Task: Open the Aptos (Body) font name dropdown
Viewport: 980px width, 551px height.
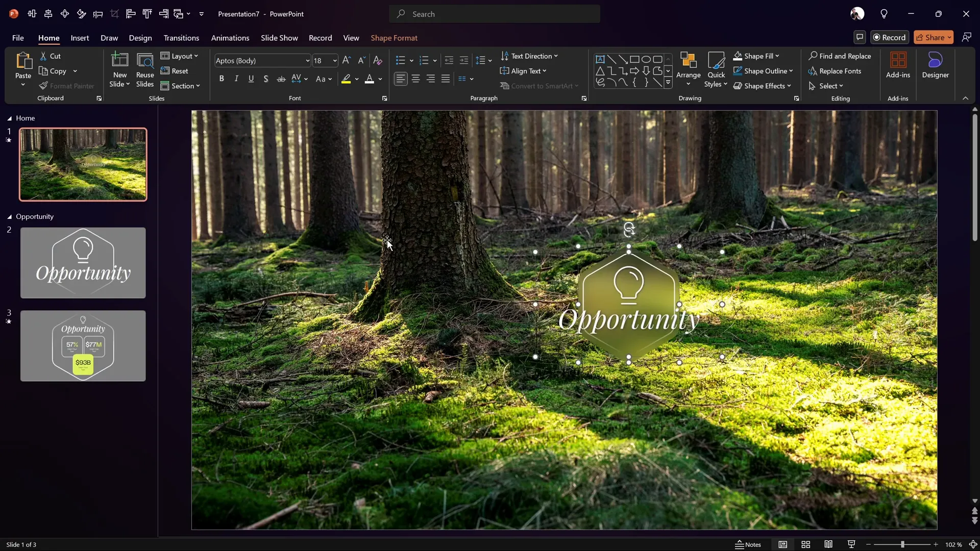Action: tap(308, 61)
